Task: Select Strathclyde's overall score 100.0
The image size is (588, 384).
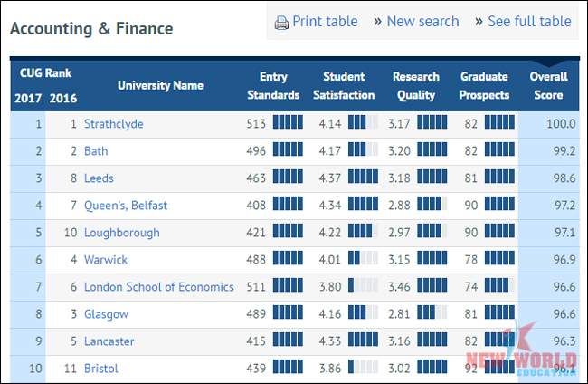Action: click(561, 124)
